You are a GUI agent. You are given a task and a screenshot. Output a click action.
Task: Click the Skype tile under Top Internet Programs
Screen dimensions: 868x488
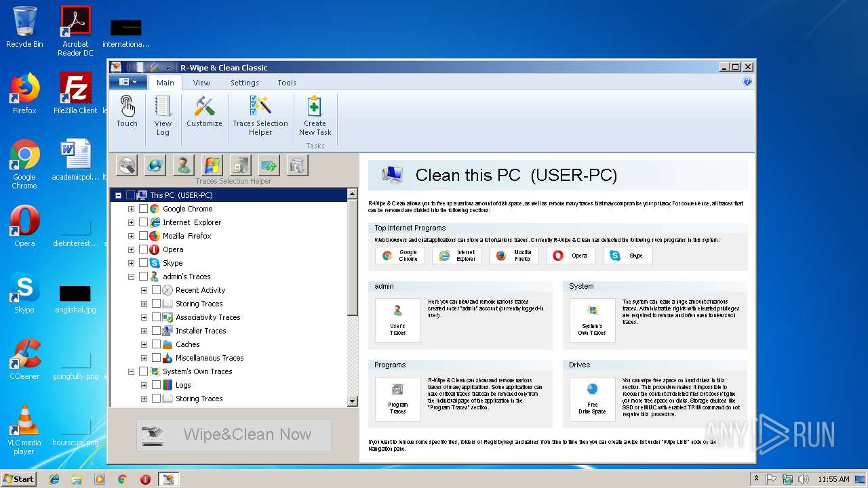[628, 256]
